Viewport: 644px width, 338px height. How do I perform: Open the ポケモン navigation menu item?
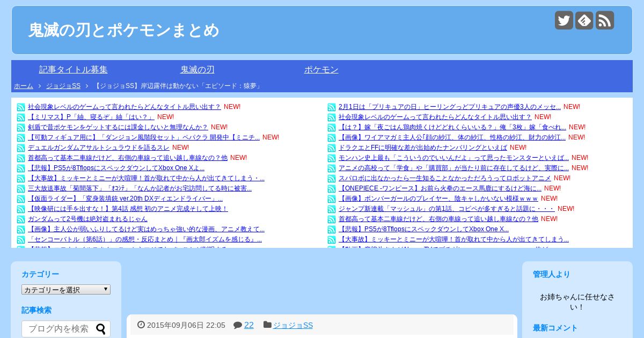point(321,70)
